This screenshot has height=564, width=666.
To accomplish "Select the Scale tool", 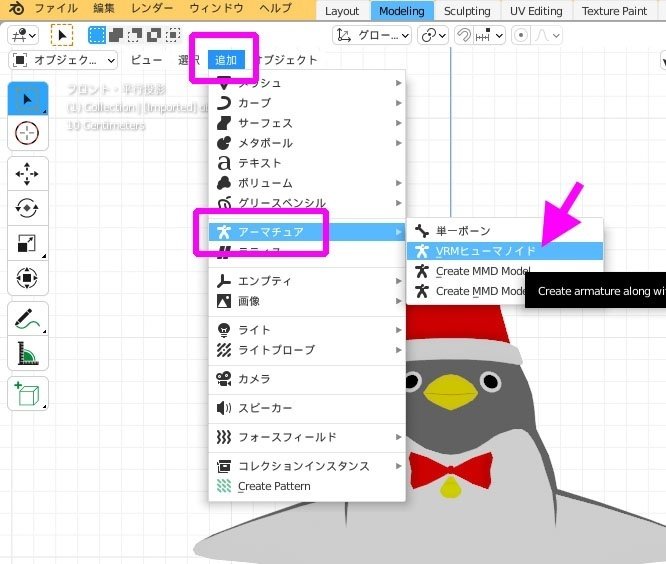I will click(28, 243).
